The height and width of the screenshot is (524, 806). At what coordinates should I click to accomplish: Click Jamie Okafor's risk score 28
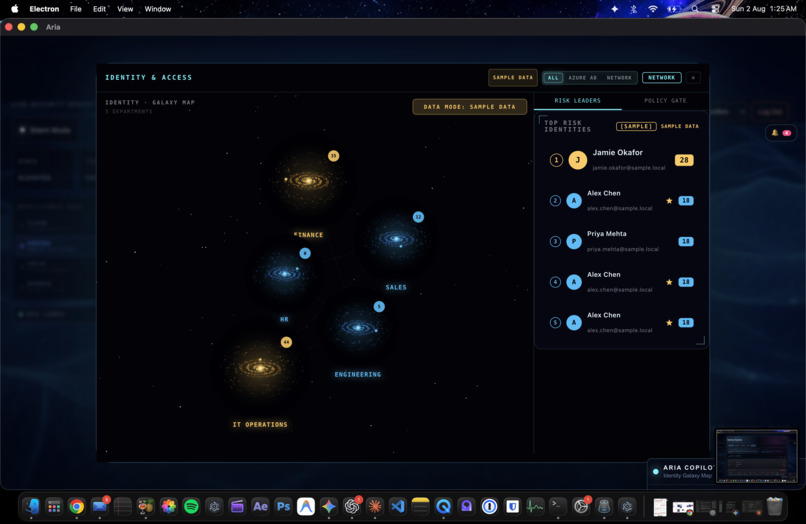tap(684, 160)
